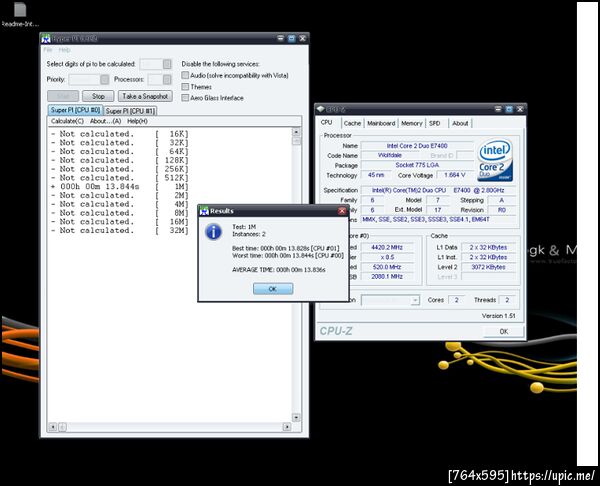Click the Best time line in Results
This screenshot has width=600, height=486.
[x=285, y=248]
